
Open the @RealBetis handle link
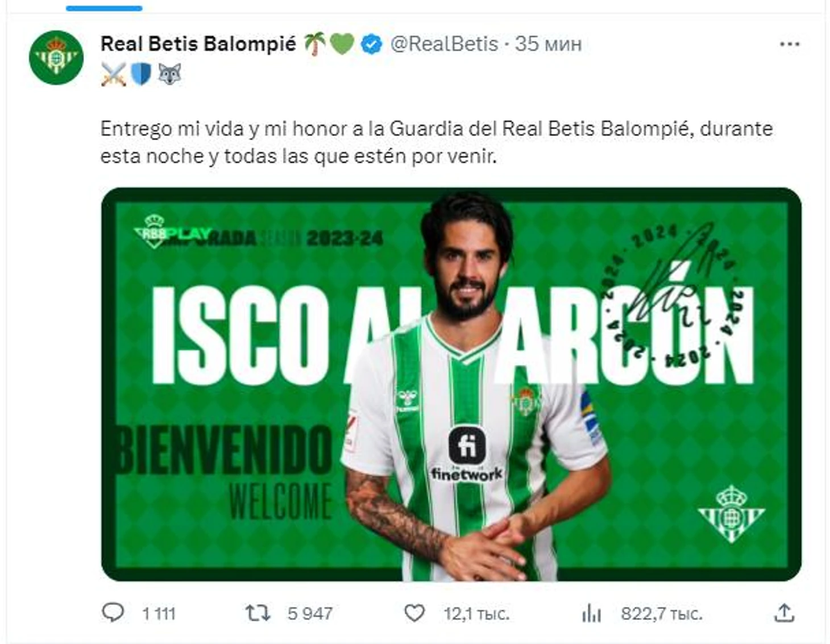click(444, 44)
